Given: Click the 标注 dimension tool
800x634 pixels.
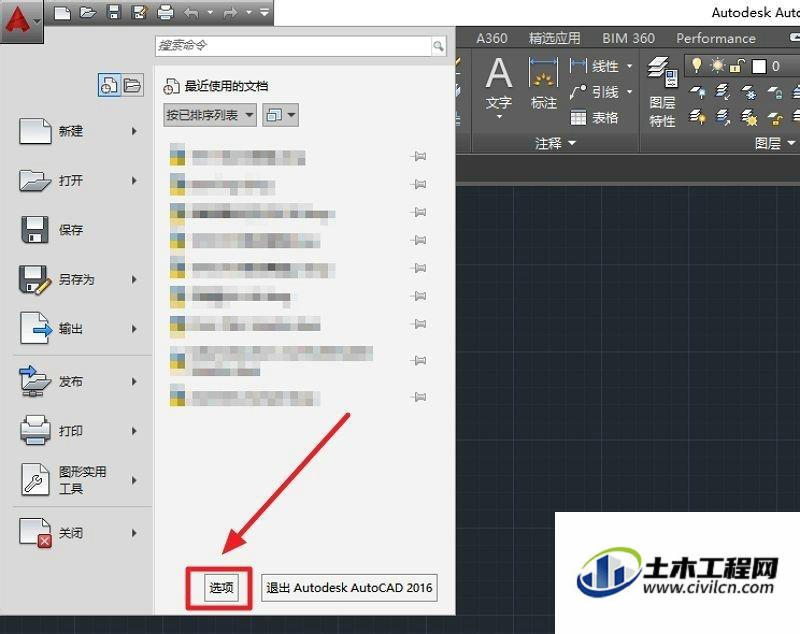Looking at the screenshot, I should [x=543, y=83].
